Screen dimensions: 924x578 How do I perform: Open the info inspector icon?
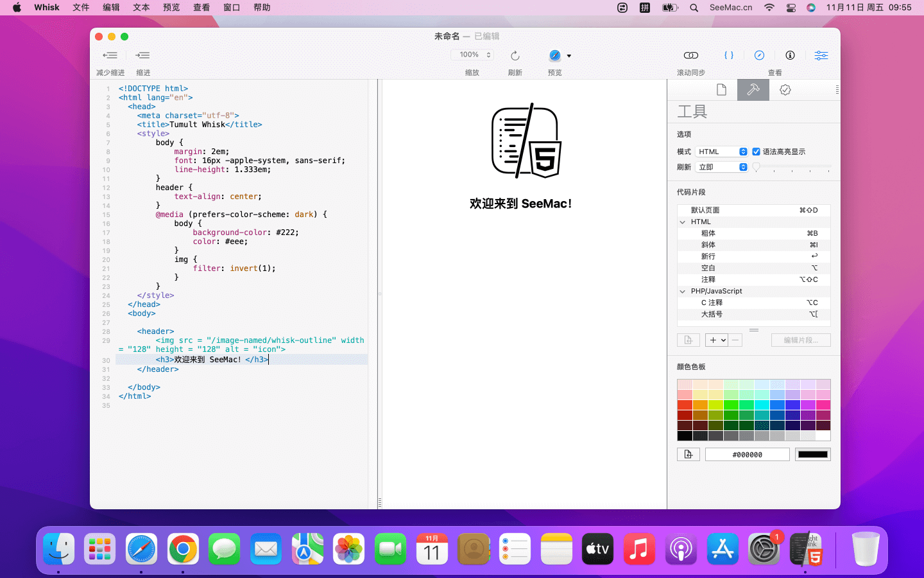pos(790,56)
